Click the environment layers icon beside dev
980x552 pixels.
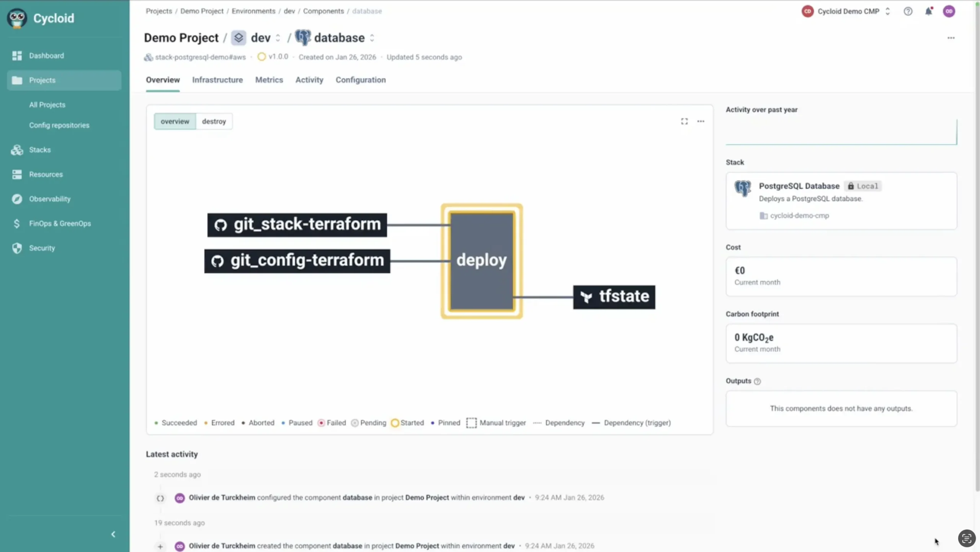click(x=238, y=38)
